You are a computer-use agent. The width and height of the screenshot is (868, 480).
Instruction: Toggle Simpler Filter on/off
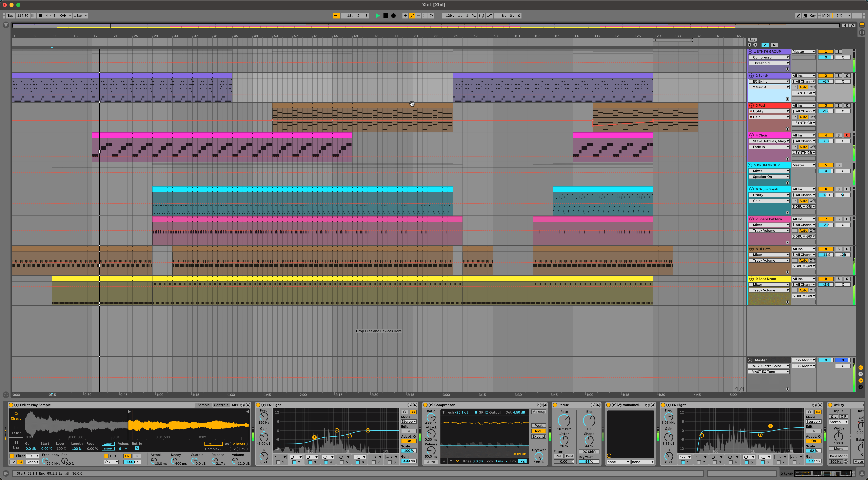coord(12,456)
